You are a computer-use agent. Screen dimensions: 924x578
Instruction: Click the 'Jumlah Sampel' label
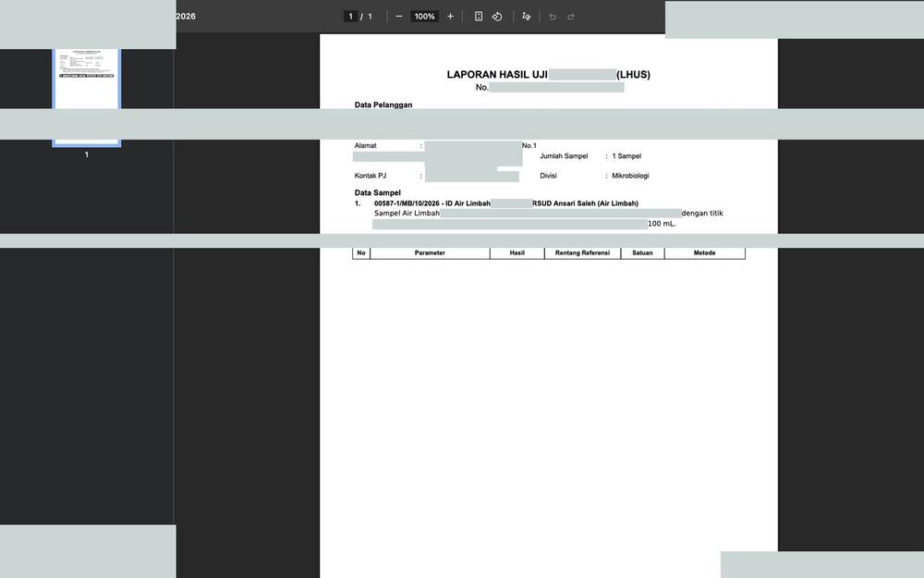coord(564,156)
